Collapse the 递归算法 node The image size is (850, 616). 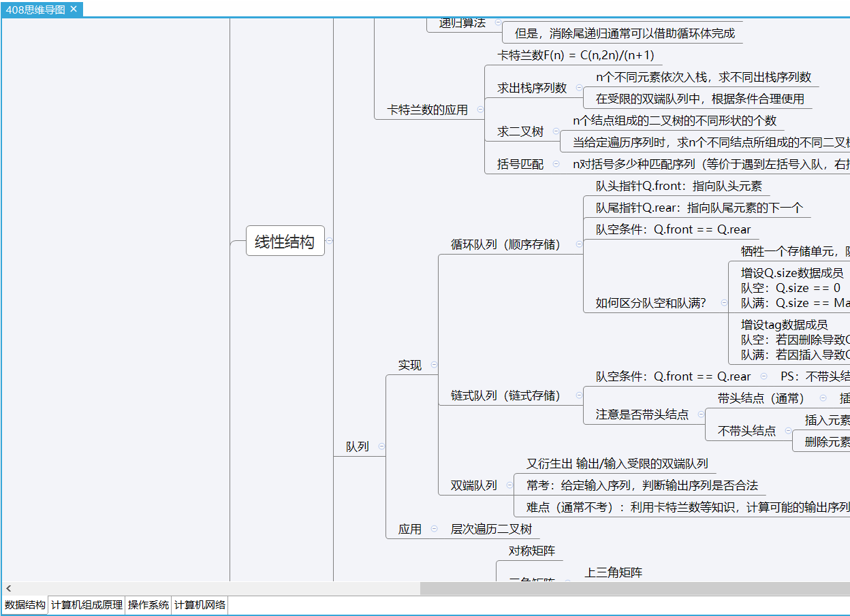pyautogui.click(x=498, y=22)
